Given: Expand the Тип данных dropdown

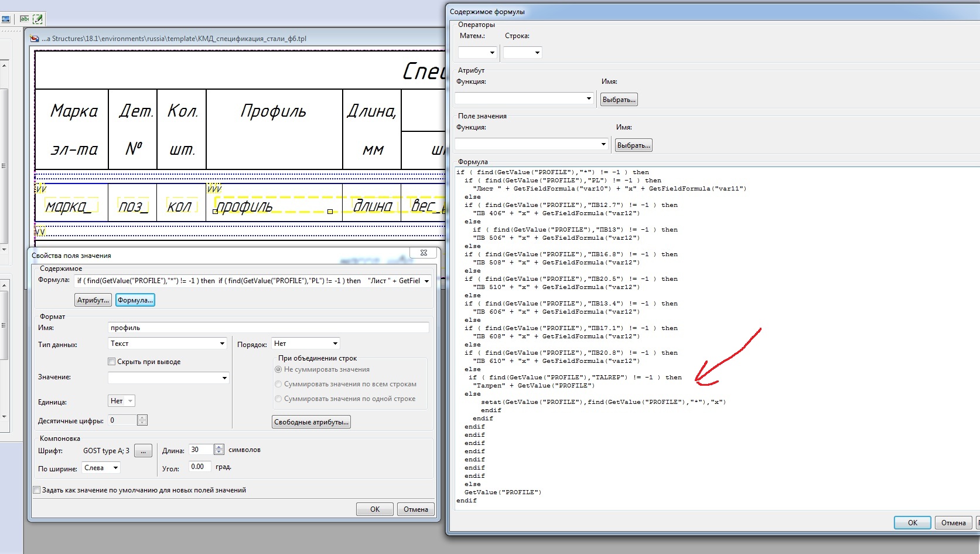Looking at the screenshot, I should tap(222, 344).
